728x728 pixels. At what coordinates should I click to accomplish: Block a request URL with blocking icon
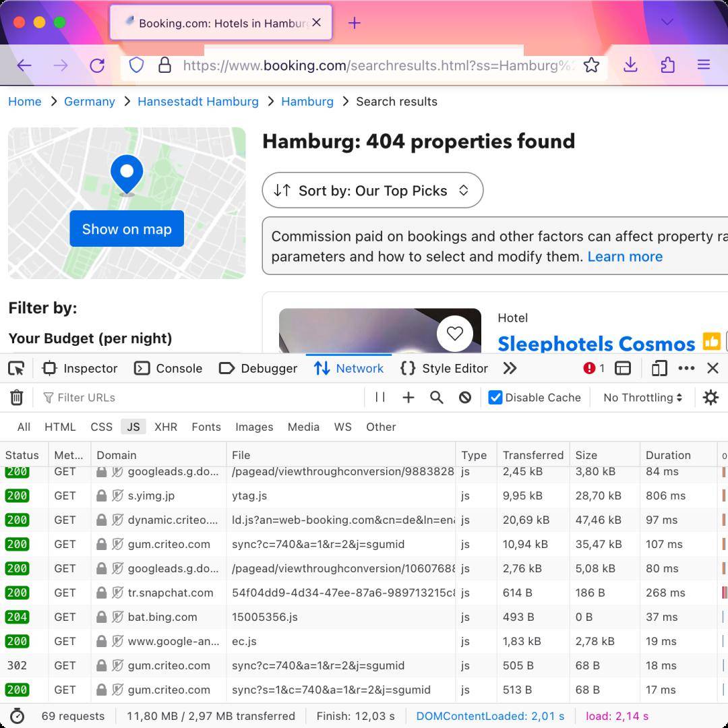[464, 397]
